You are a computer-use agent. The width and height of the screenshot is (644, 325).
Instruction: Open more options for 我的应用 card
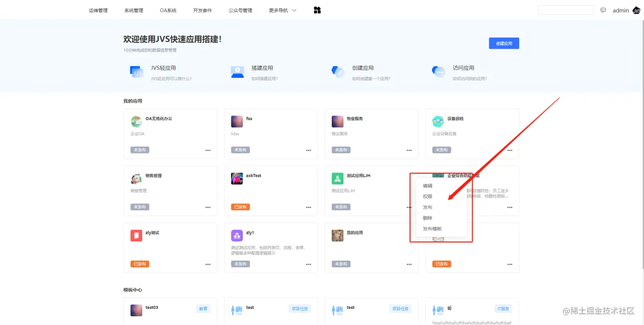[409, 264]
